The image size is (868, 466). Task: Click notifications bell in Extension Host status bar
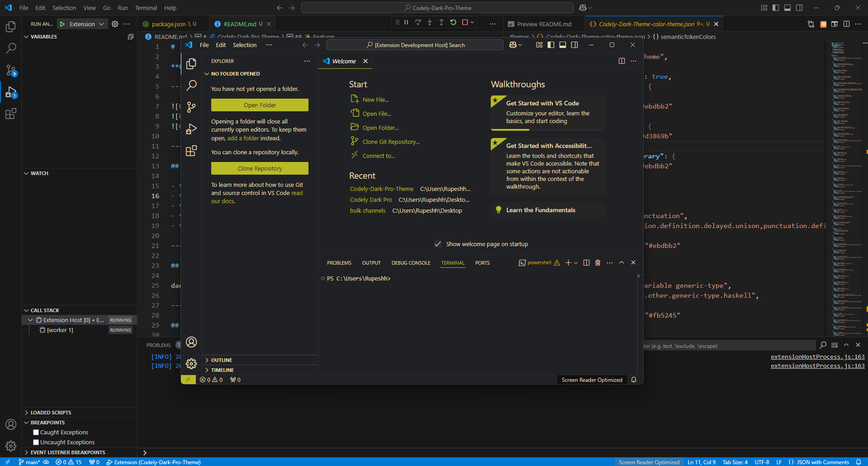(634, 380)
